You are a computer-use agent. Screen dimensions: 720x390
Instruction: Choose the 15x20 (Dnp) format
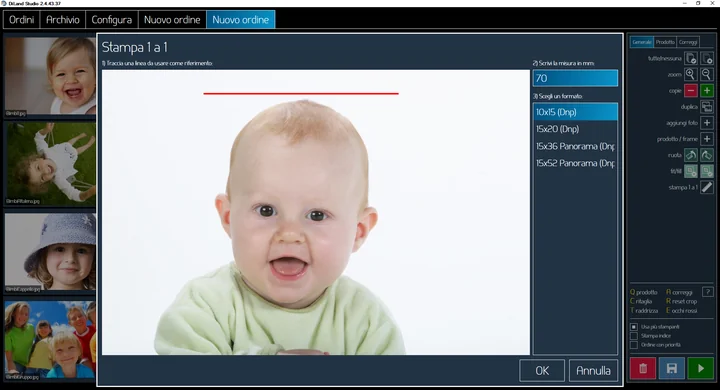(x=575, y=129)
